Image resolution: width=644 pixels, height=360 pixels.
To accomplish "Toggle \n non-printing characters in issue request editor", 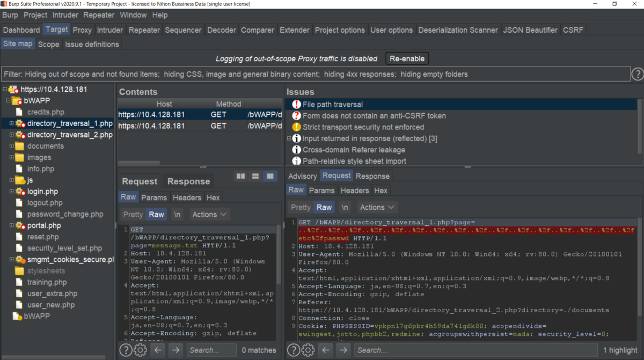I will [345, 208].
